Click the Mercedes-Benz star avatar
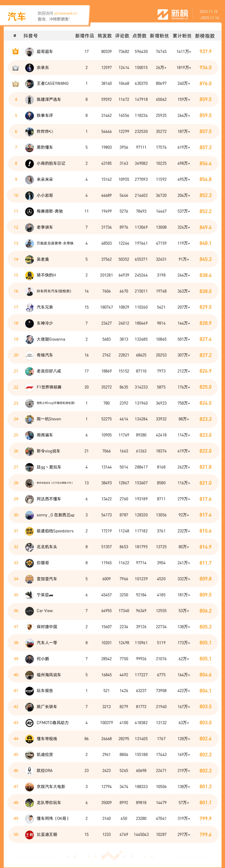225x868 pixels. click(x=30, y=212)
